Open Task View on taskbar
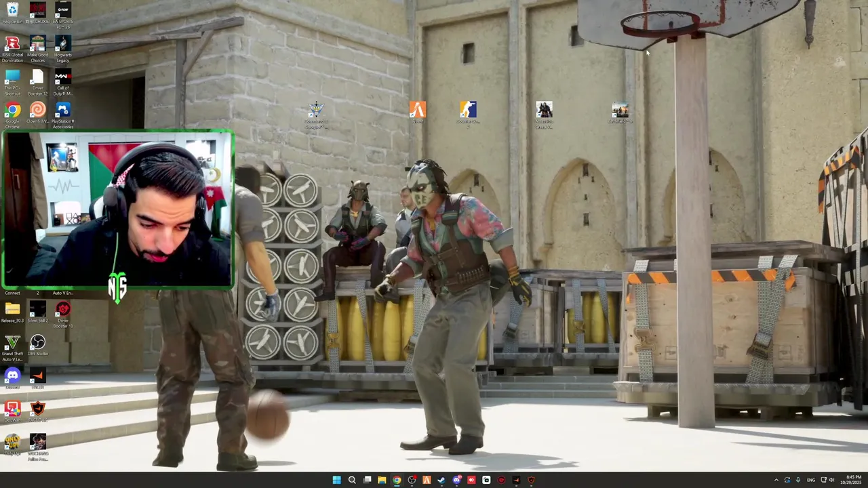Viewport: 868px width, 488px height. point(367,480)
